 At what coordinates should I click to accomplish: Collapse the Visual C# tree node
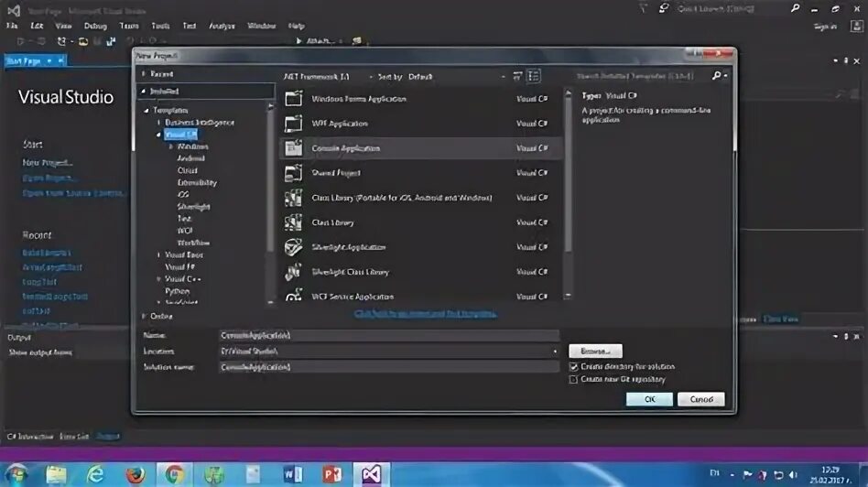[x=159, y=135]
